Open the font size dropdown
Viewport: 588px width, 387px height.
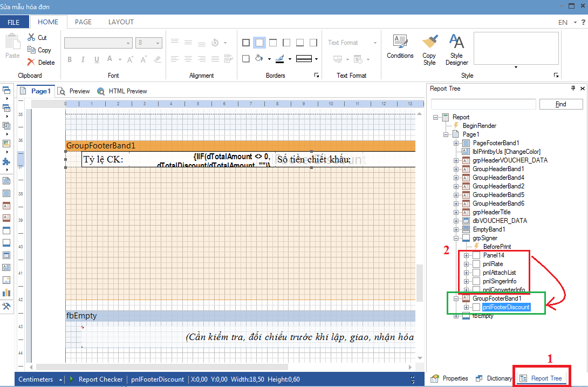pyautogui.click(x=158, y=43)
